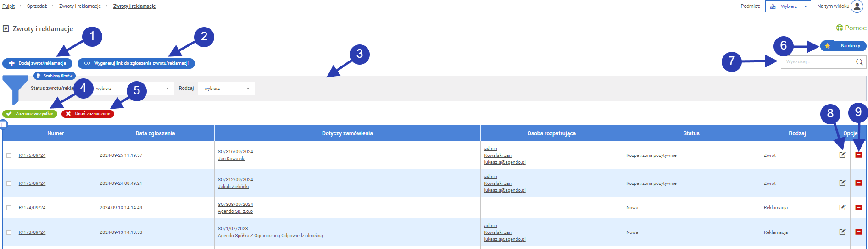The width and height of the screenshot is (868, 249).
Task: Click into the Wyszukaj search field
Action: pos(817,62)
